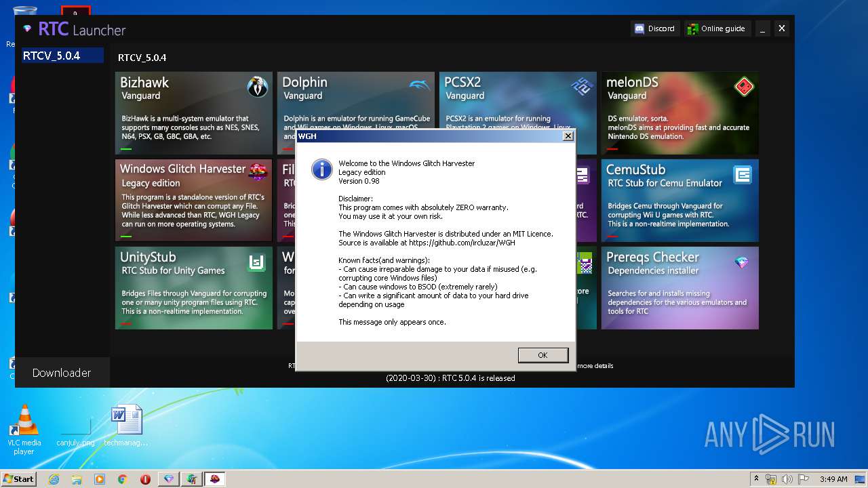Open the Discord link button

click(654, 28)
